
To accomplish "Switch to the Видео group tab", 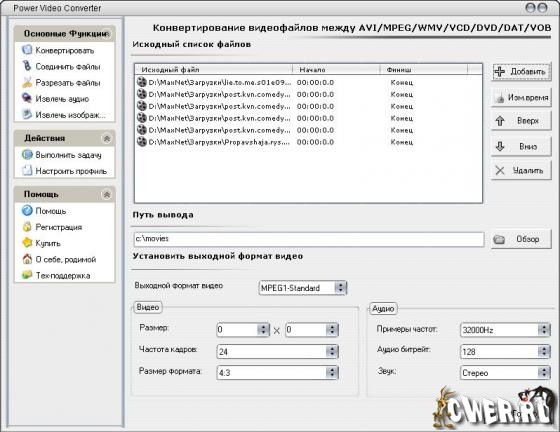I will click(x=148, y=307).
